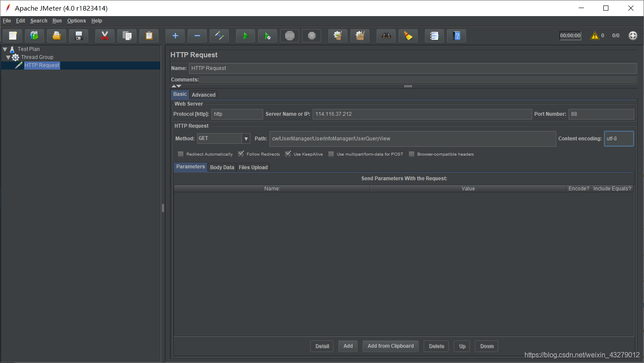
Task: Expand all nodes with the plus icon
Action: (175, 36)
